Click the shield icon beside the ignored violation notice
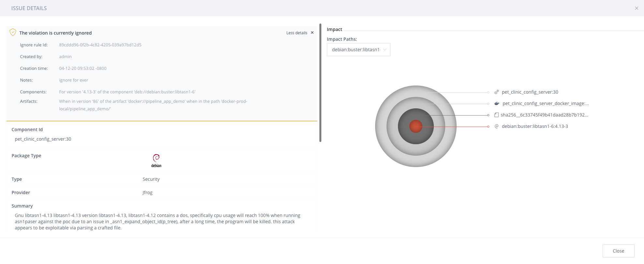The width and height of the screenshot is (644, 264). pyautogui.click(x=13, y=32)
